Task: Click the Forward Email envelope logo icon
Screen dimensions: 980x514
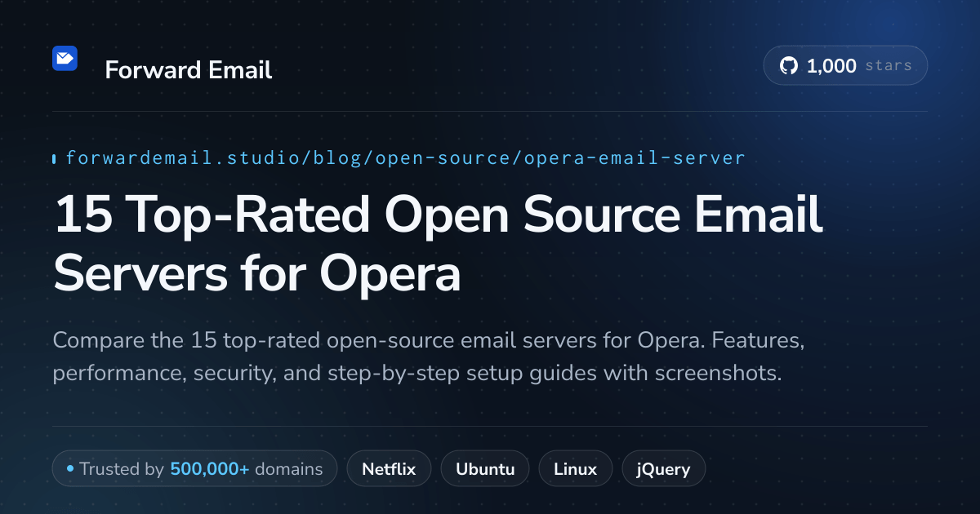Action: point(65,58)
